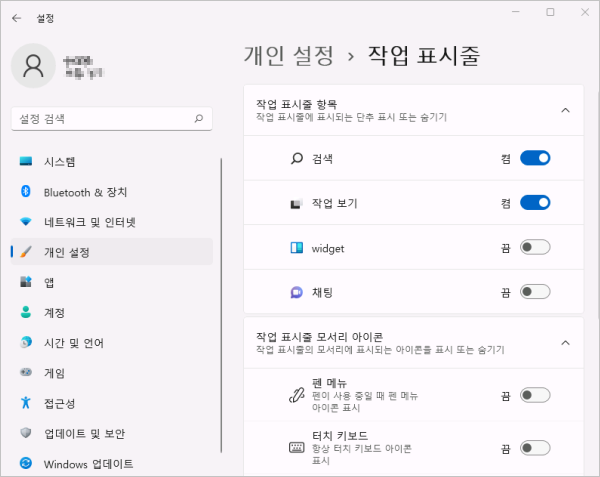
Task: Click the widget row label
Action: coord(328,249)
